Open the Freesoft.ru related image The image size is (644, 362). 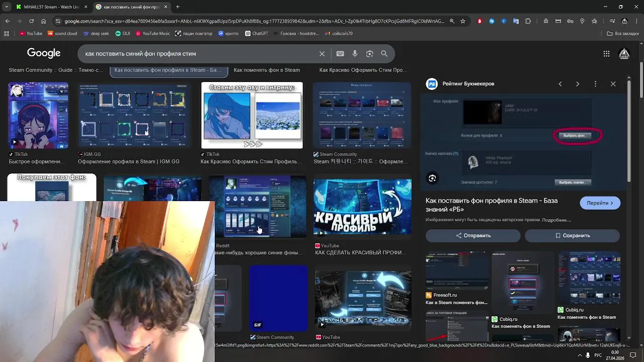click(x=457, y=271)
